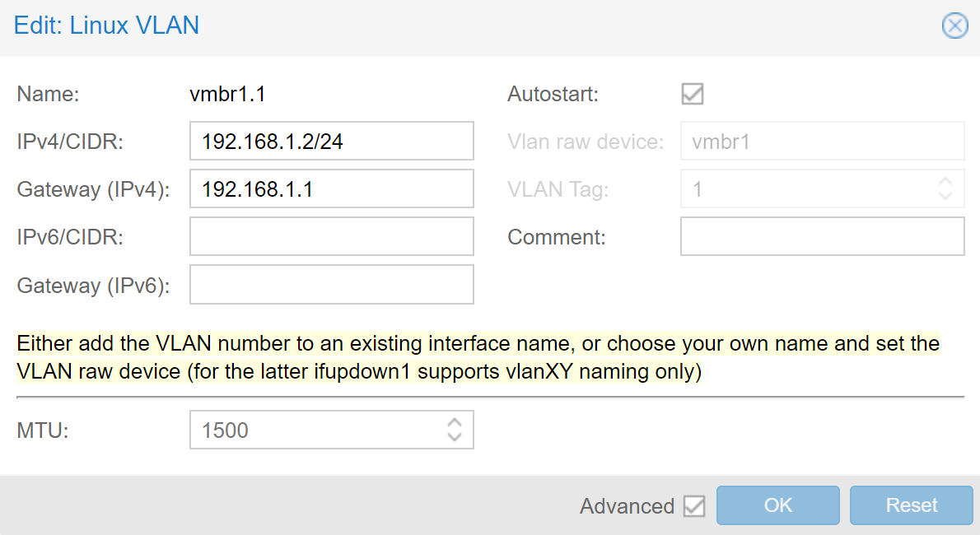This screenshot has width=980, height=535.
Task: Click the OK button
Action: [778, 505]
